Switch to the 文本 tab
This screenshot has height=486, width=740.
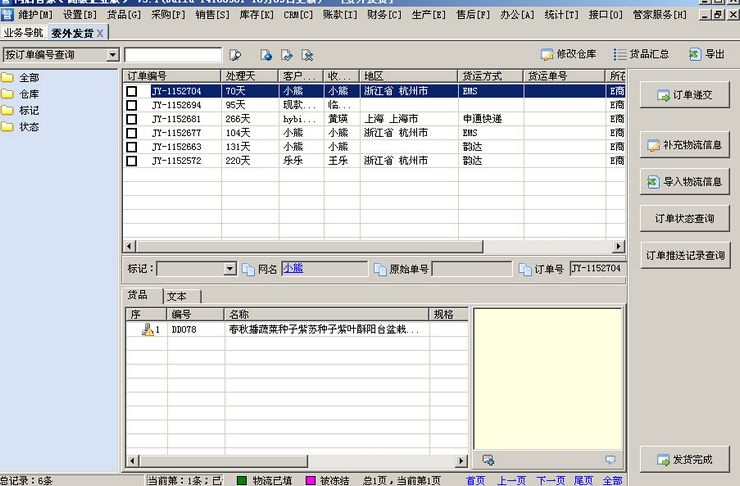pyautogui.click(x=182, y=296)
